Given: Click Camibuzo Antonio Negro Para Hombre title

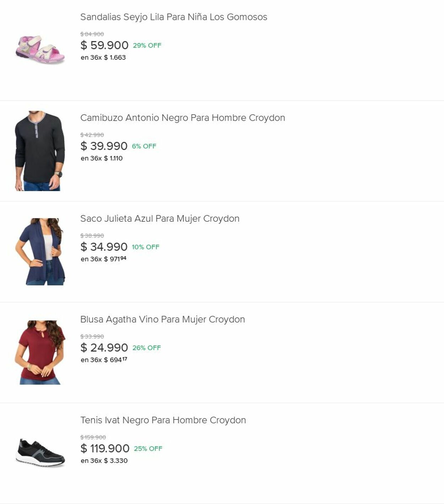Looking at the screenshot, I should pyautogui.click(x=182, y=118).
